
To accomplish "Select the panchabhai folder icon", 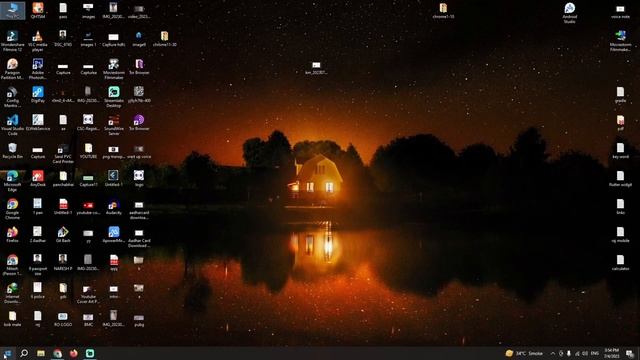I will (x=63, y=178).
